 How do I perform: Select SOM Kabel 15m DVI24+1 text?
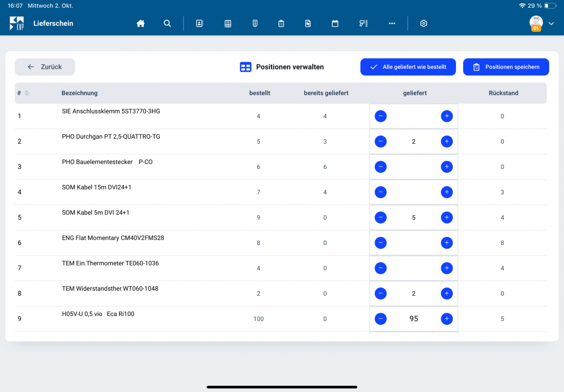[96, 187]
